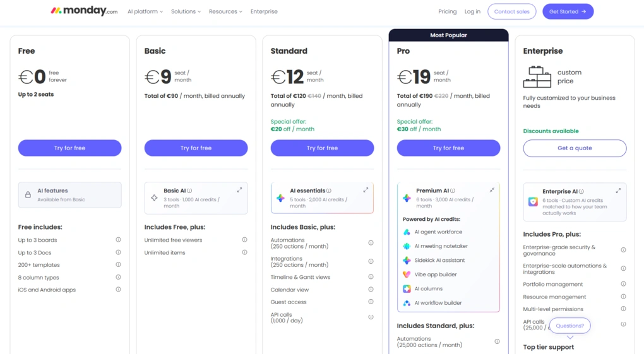Click the Enterprise AI shield icon

pos(533,202)
